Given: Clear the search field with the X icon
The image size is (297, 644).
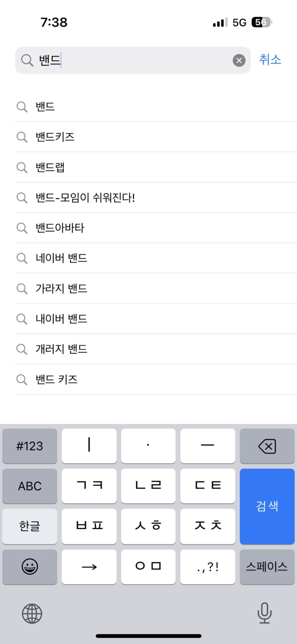Looking at the screenshot, I should pyautogui.click(x=239, y=60).
